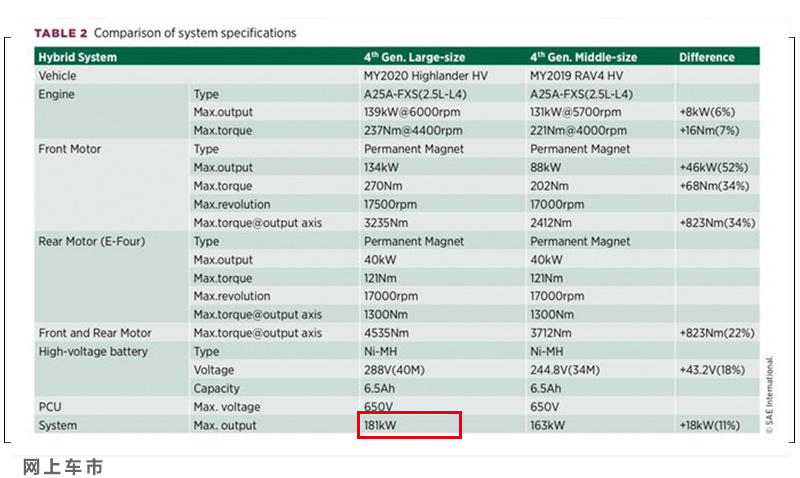The image size is (800, 478).
Task: Click the '+68Nm(34%)' difference cell
Action: pos(714,186)
